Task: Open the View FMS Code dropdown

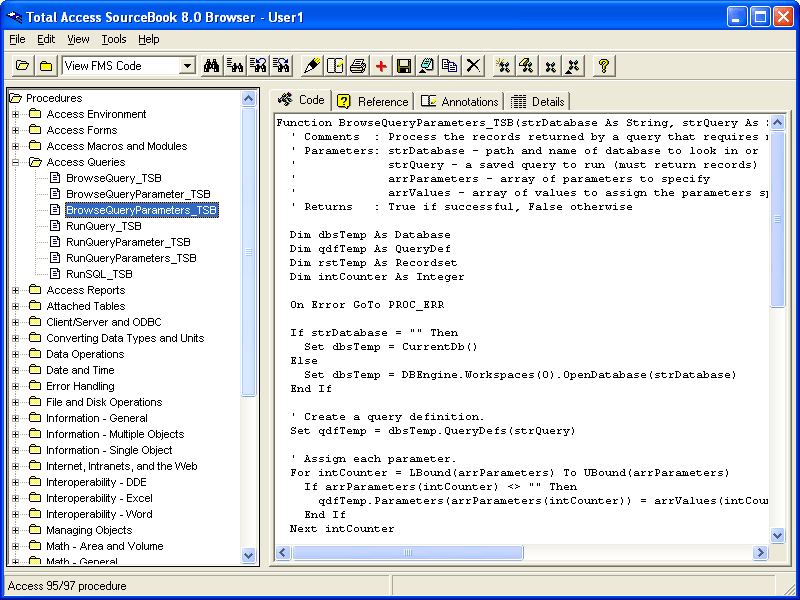Action: pos(187,66)
